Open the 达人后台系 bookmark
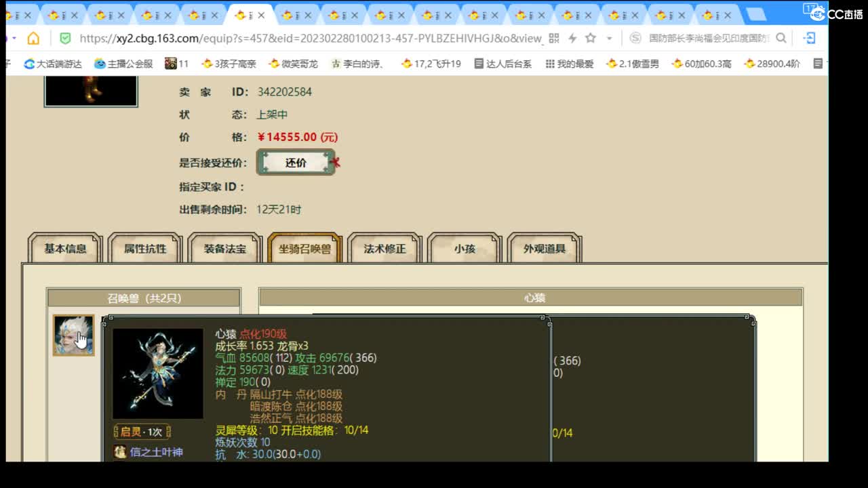Image resolution: width=868 pixels, height=488 pixels. point(502,64)
